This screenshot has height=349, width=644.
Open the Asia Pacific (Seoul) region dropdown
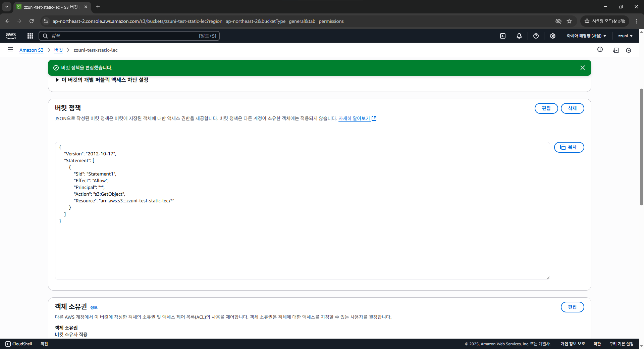point(586,36)
